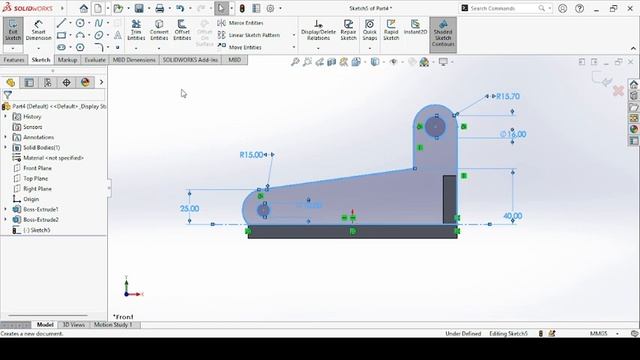Viewport: 640px width, 360px height.
Task: Activate the Line sketch tool
Action: pyautogui.click(x=62, y=23)
